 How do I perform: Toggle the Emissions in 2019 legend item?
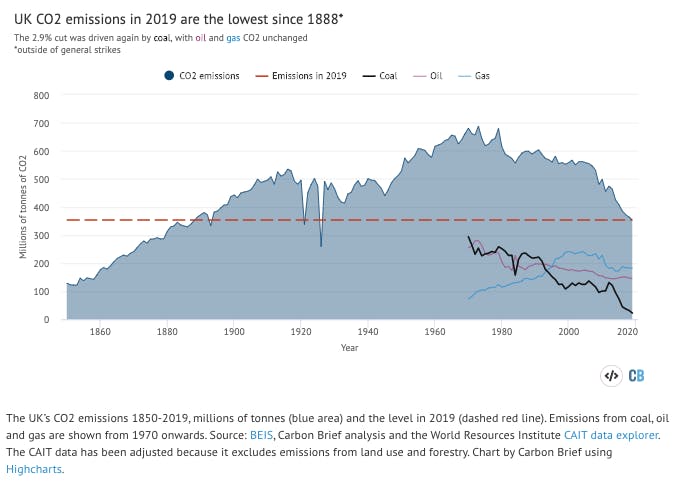pos(309,75)
